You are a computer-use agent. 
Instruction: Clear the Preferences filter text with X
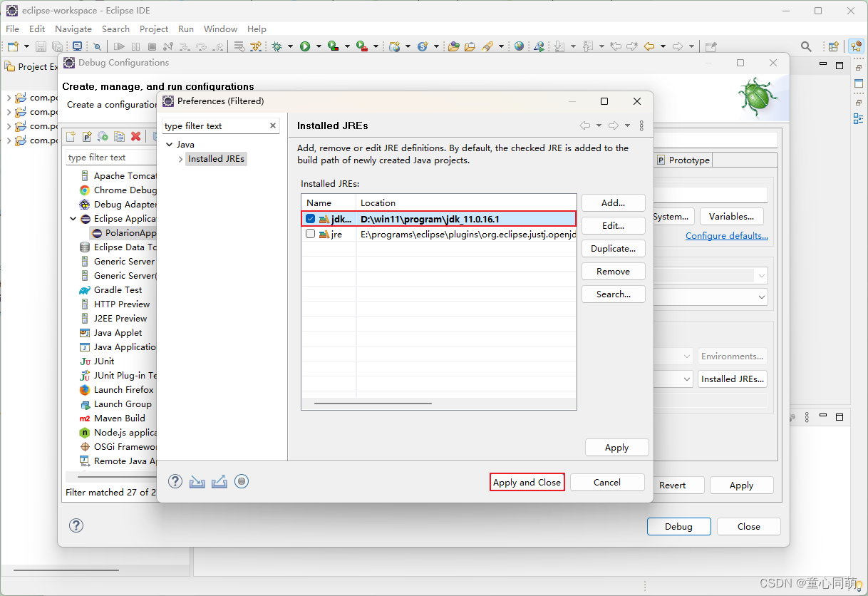coord(273,125)
